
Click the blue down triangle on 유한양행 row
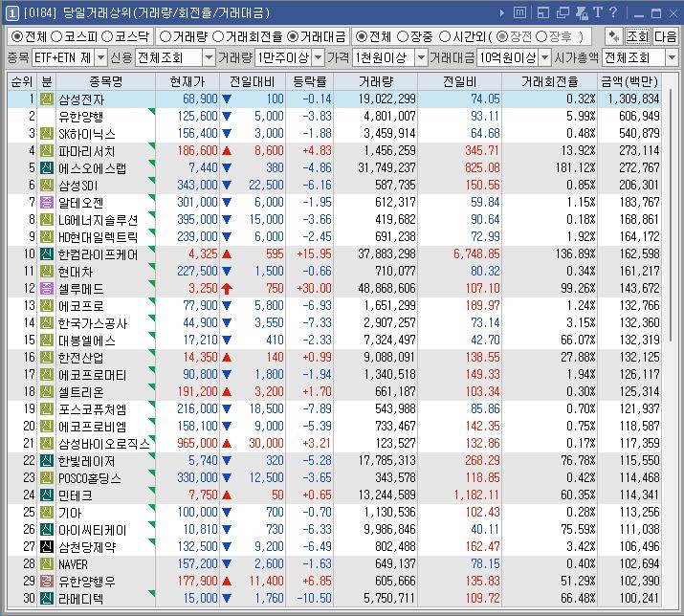pos(227,117)
